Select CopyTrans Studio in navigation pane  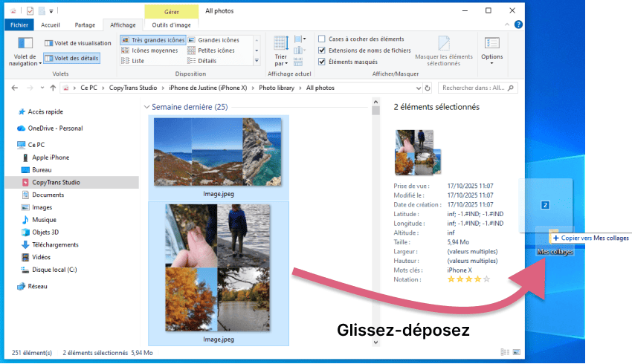(71, 183)
